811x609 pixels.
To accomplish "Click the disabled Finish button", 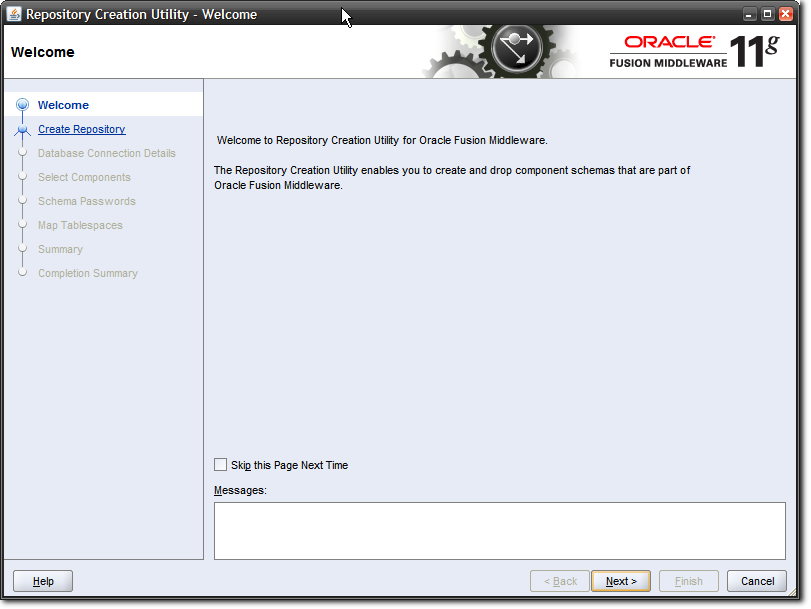I will coord(688,581).
